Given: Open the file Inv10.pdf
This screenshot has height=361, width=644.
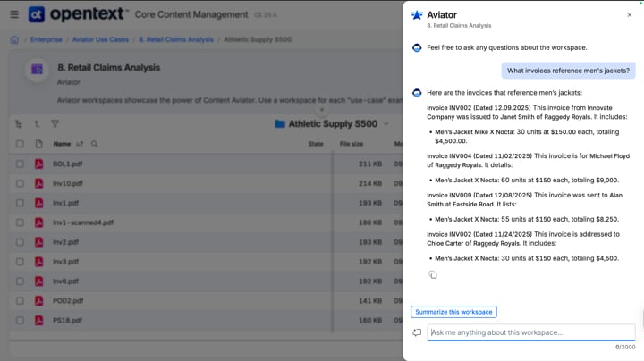Looking at the screenshot, I should pos(68,183).
